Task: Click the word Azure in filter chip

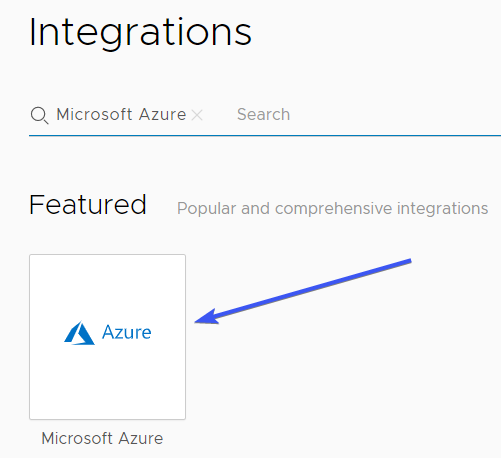Action: pos(163,115)
